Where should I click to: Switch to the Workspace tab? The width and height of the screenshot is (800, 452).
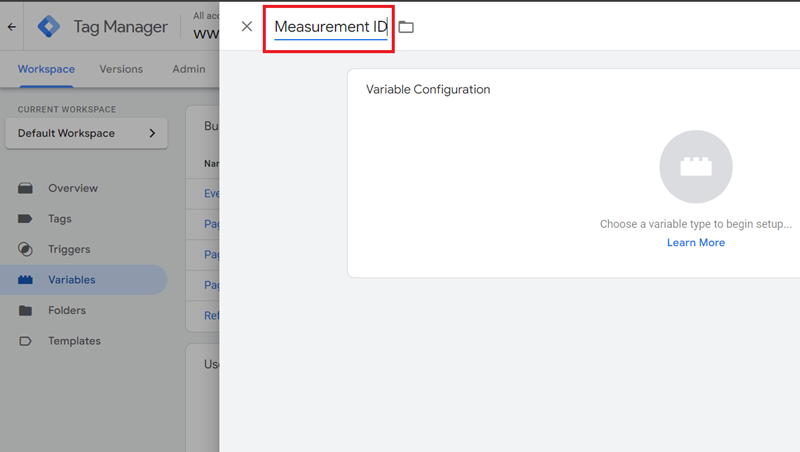pyautogui.click(x=46, y=69)
